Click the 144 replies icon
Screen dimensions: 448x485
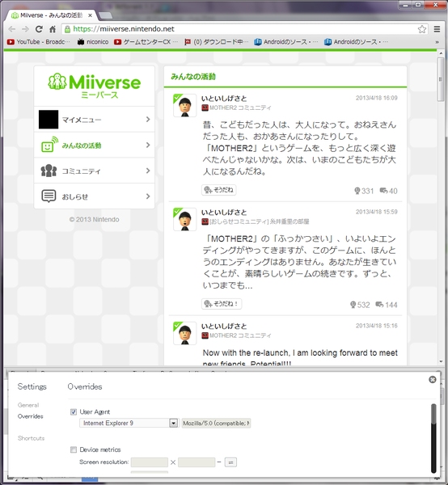click(x=379, y=305)
